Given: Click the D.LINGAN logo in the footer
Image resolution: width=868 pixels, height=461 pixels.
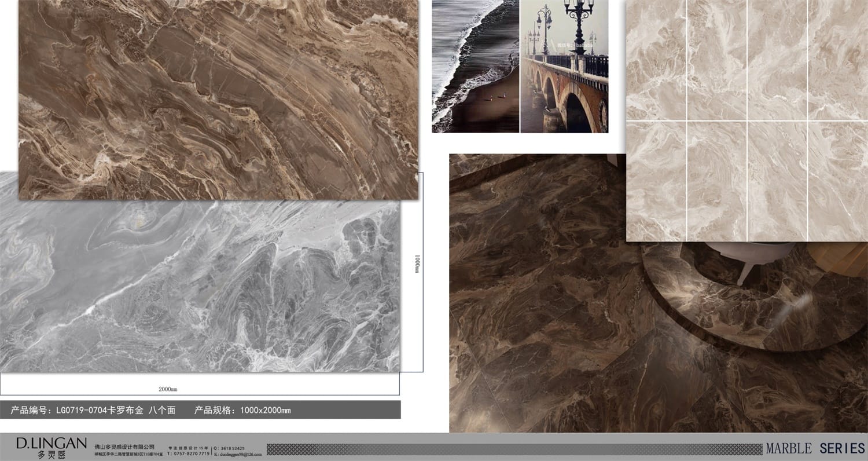Looking at the screenshot, I should point(52,443).
